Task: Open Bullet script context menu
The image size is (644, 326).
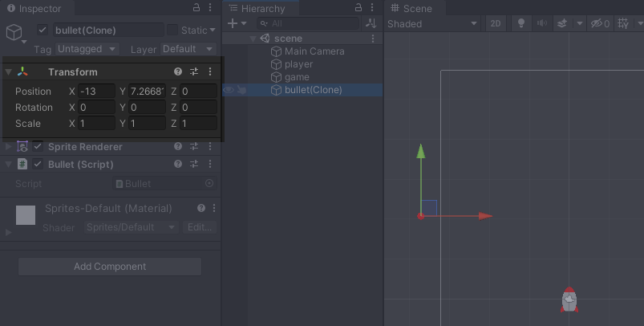Action: point(210,164)
